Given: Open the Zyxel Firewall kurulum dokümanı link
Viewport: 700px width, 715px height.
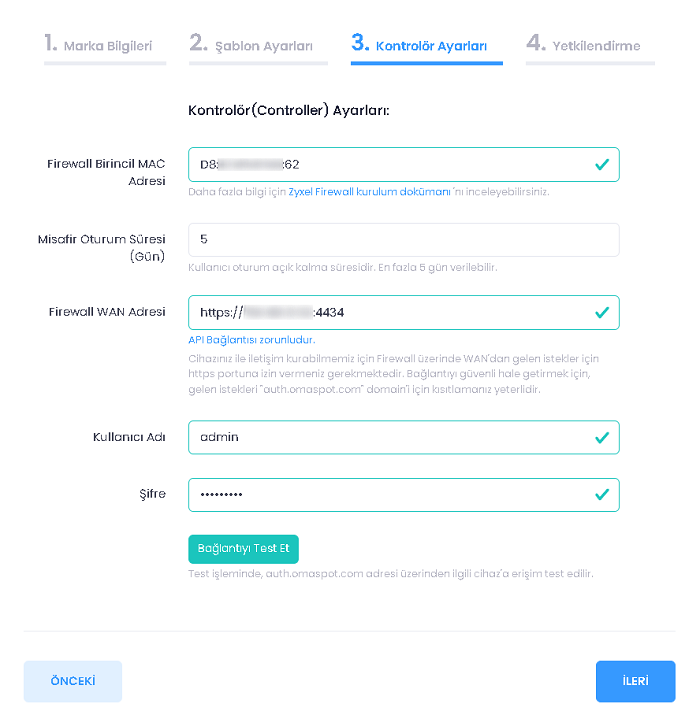Looking at the screenshot, I should coord(369,191).
